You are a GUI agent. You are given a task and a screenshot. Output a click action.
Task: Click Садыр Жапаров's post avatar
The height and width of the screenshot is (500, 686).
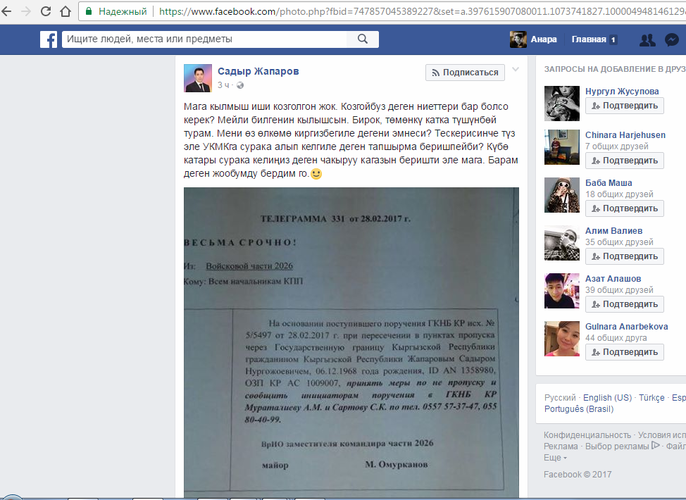coord(198,78)
